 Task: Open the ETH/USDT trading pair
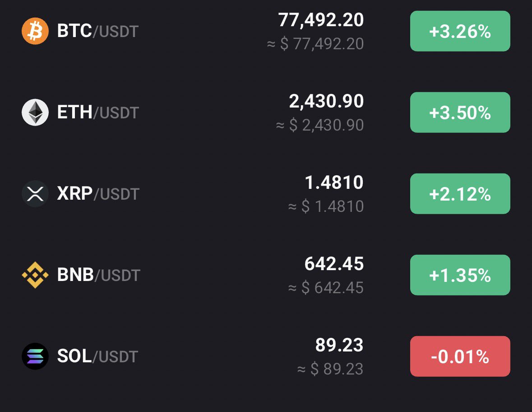pos(98,112)
